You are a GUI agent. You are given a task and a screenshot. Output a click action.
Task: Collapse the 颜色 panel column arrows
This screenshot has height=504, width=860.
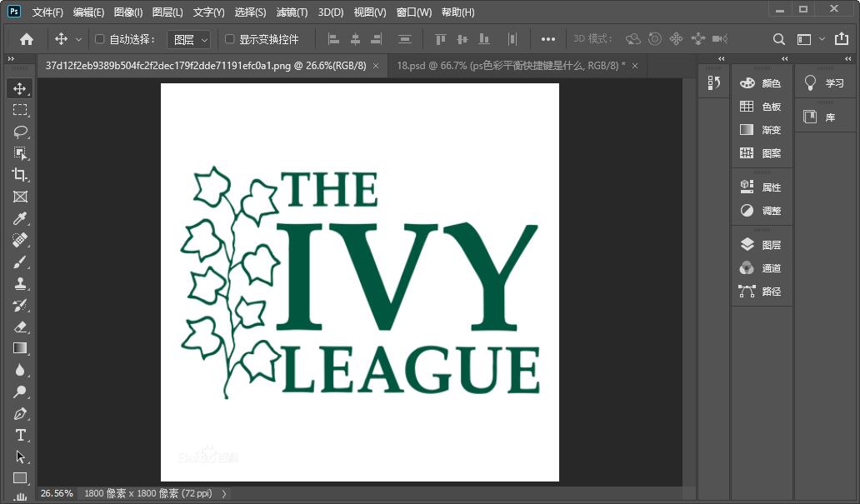pyautogui.click(x=784, y=58)
